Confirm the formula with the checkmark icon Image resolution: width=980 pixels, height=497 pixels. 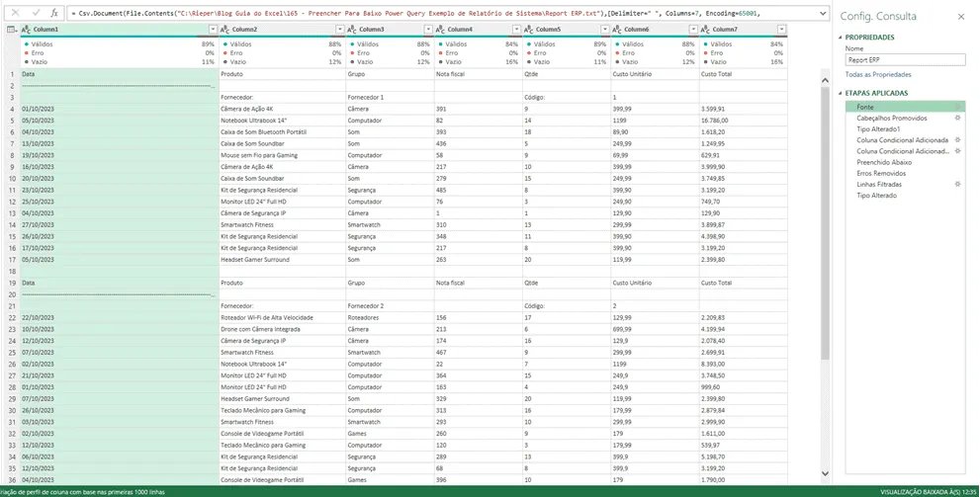tap(36, 13)
